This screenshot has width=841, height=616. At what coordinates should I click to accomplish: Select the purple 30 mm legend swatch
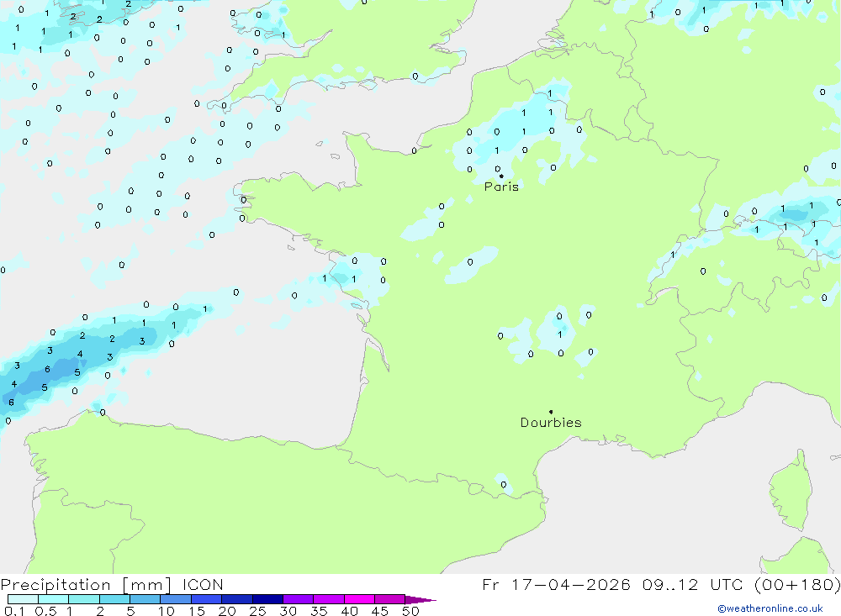coord(298,599)
